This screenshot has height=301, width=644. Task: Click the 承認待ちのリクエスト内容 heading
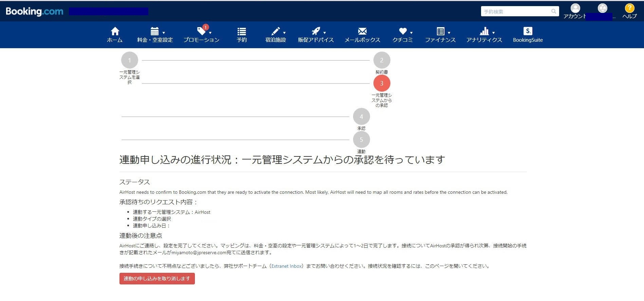coord(159,202)
